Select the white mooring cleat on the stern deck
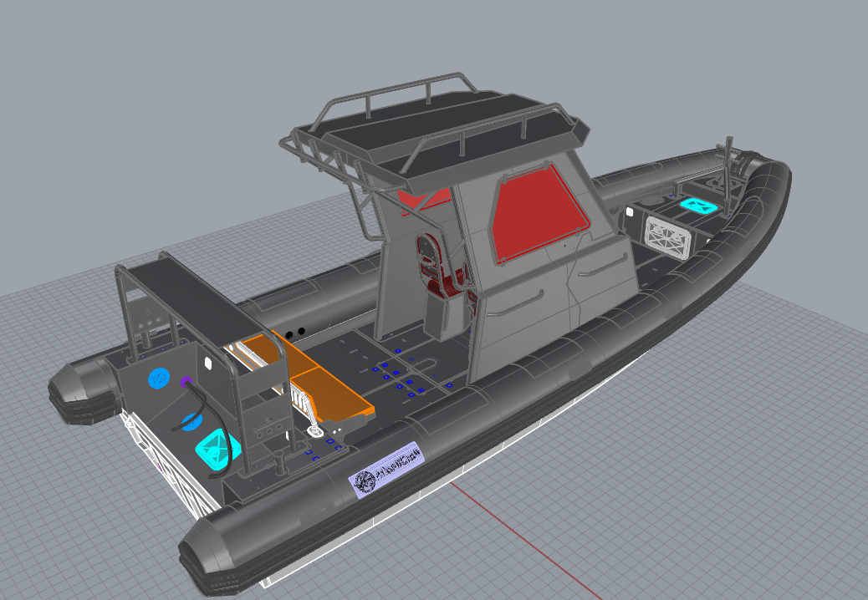Viewport: 868px width, 600px height. [x=316, y=431]
